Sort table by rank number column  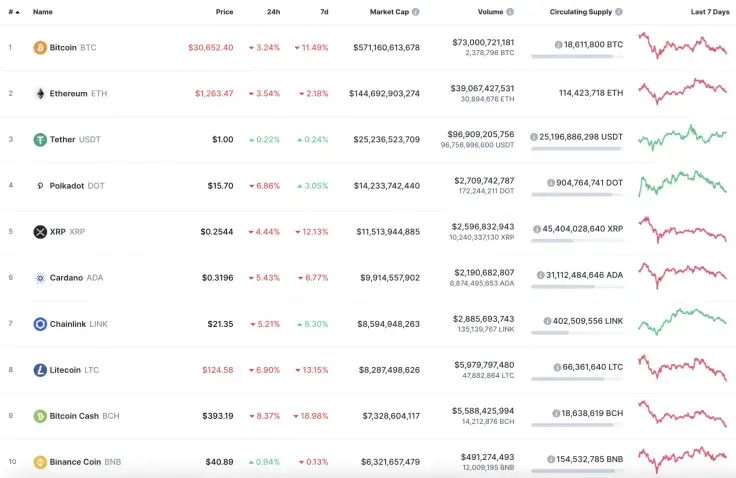tap(13, 12)
